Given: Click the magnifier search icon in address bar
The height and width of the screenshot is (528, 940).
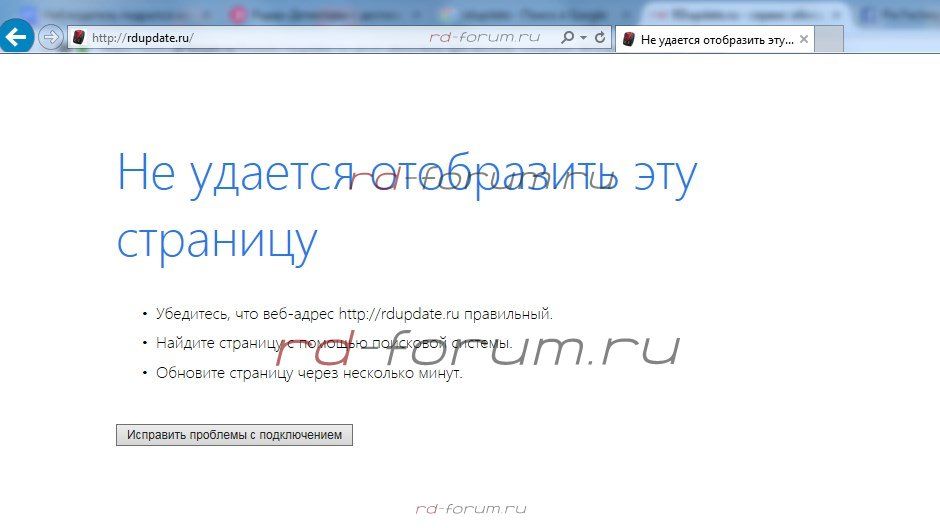Looking at the screenshot, I should coord(567,38).
